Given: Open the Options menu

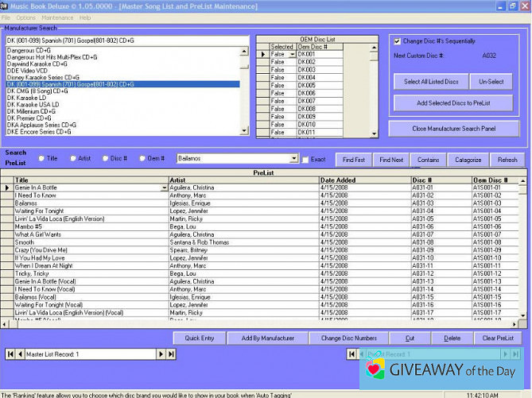Looking at the screenshot, I should 25,17.
